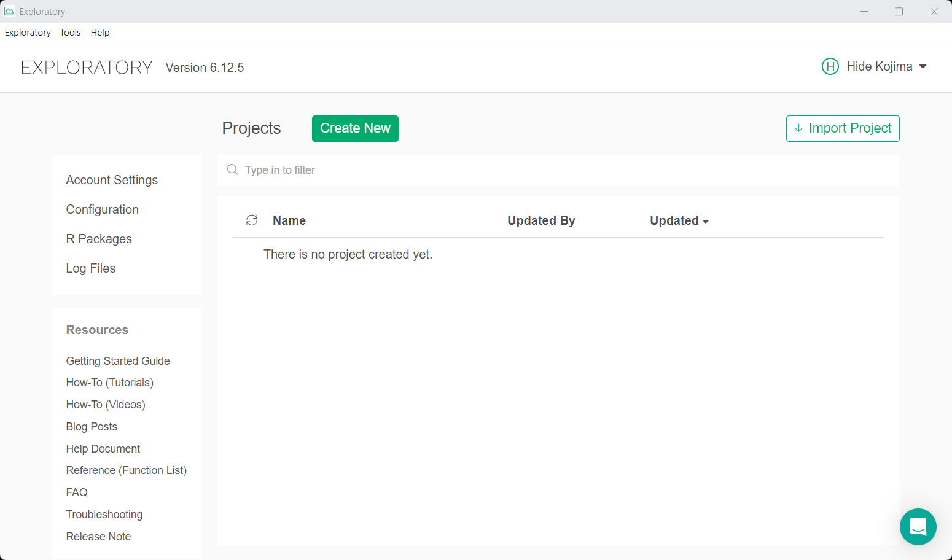The width and height of the screenshot is (952, 560).
Task: Click the Import Project button
Action: tap(842, 128)
